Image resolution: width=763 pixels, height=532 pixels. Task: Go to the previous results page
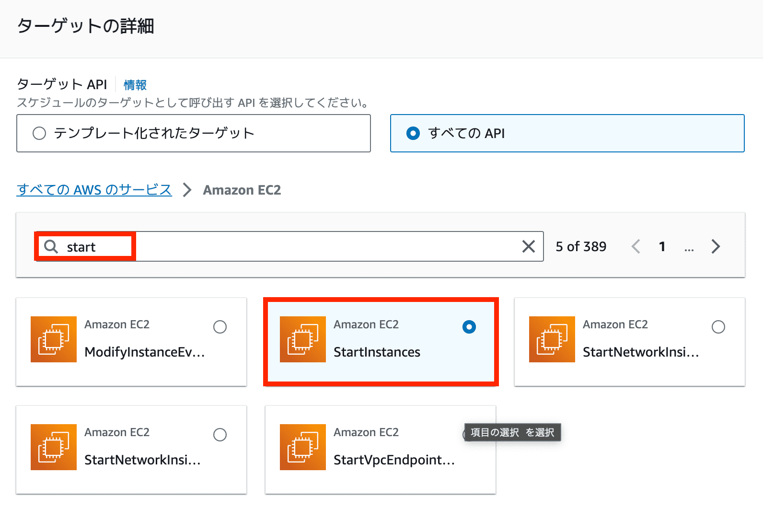[636, 246]
